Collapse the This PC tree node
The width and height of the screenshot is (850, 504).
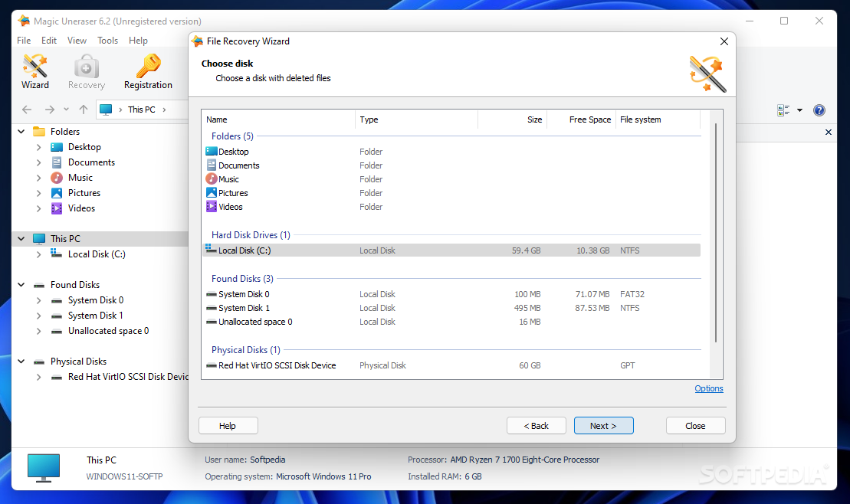(21, 238)
